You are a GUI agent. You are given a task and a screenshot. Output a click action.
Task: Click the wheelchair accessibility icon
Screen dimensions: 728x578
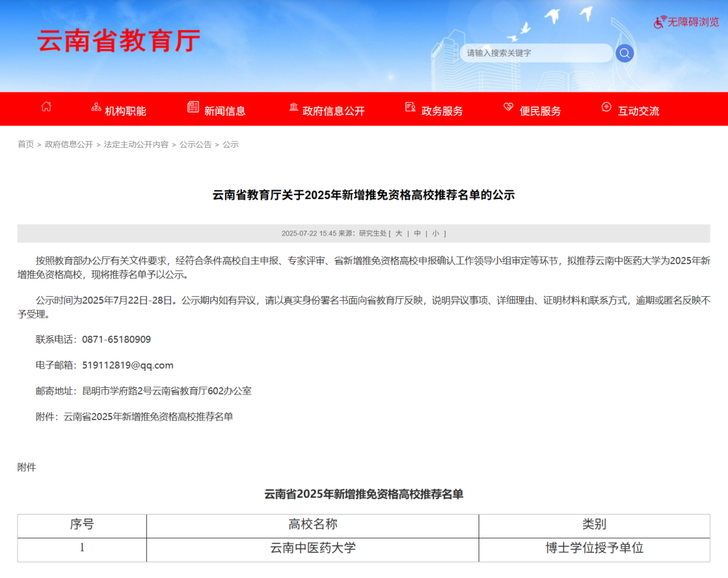click(x=660, y=22)
